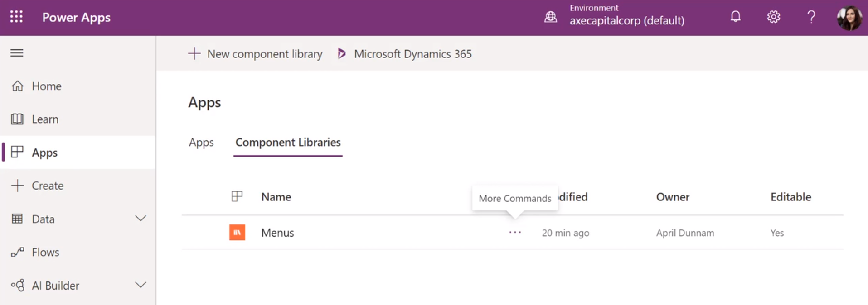Click the plus icon for New component library
Image resolution: width=868 pixels, height=305 pixels.
tap(194, 53)
